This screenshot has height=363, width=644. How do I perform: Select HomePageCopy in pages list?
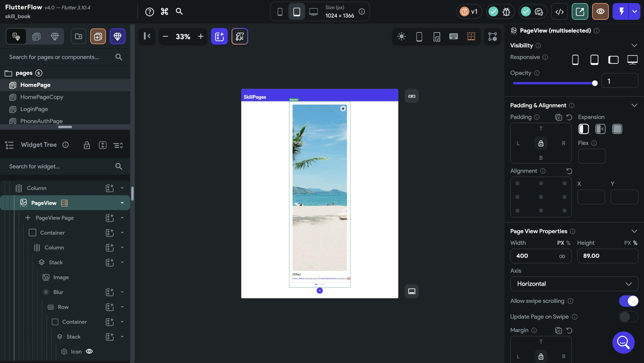[42, 97]
